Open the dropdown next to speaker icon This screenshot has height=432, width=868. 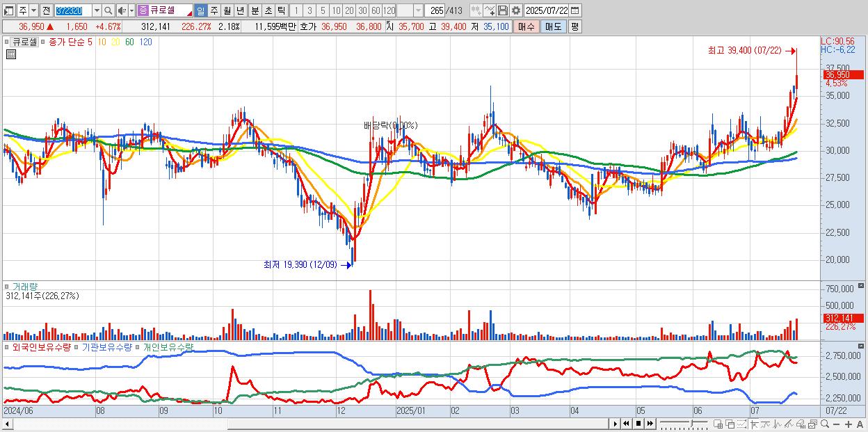click(x=131, y=10)
